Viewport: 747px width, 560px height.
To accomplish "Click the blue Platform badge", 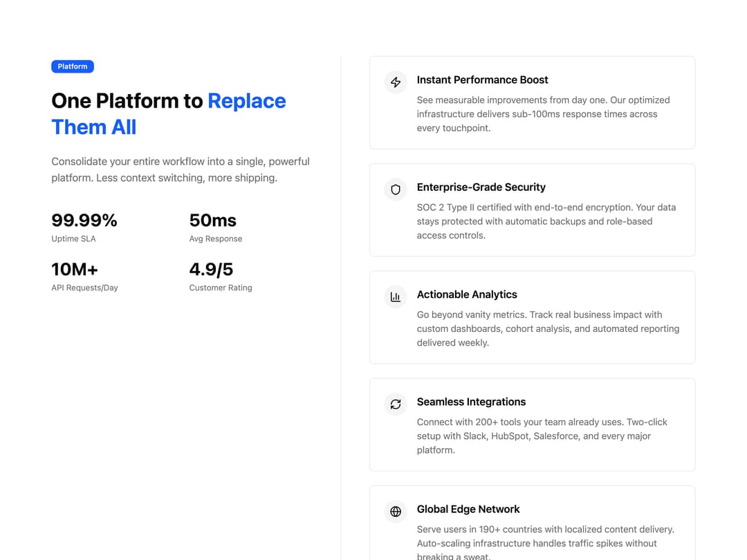I will [73, 66].
